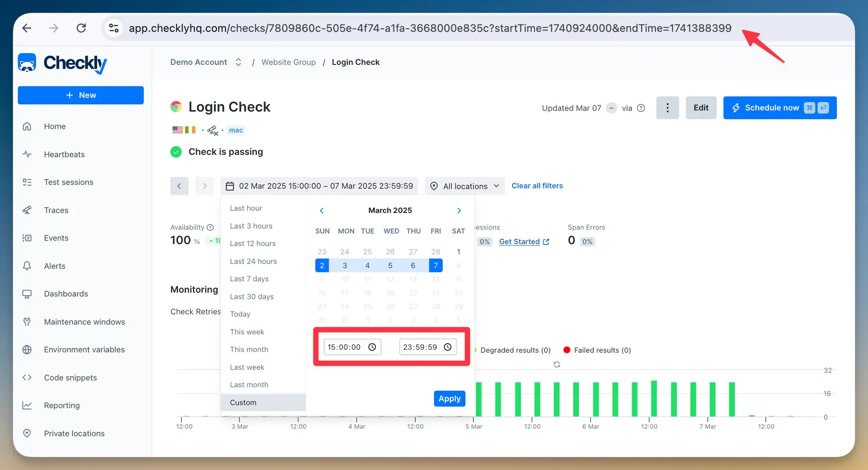Click the calendar icon in date range field
Viewport: 868px width, 470px height.
(230, 186)
